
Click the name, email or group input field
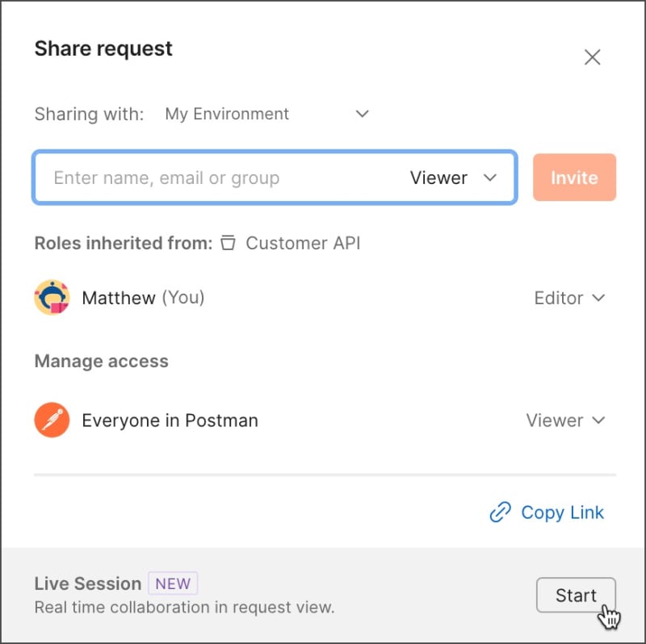pos(202,178)
